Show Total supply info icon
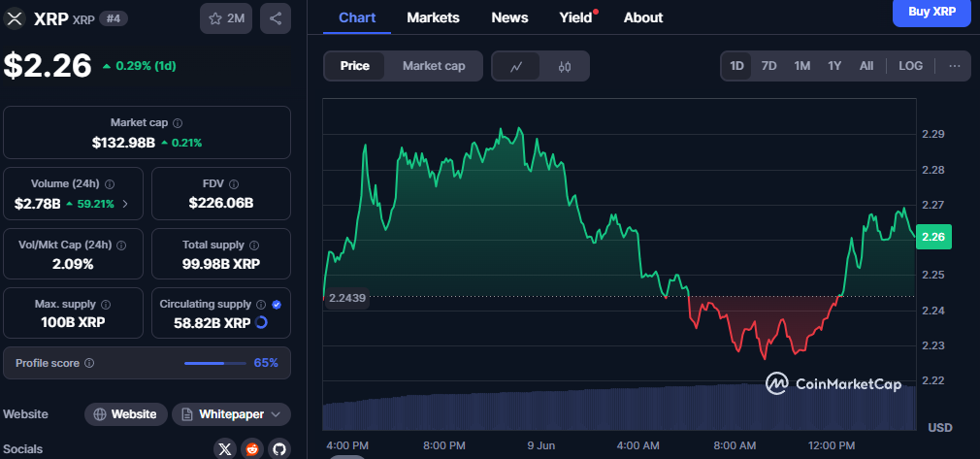The height and width of the screenshot is (459, 980). [255, 246]
